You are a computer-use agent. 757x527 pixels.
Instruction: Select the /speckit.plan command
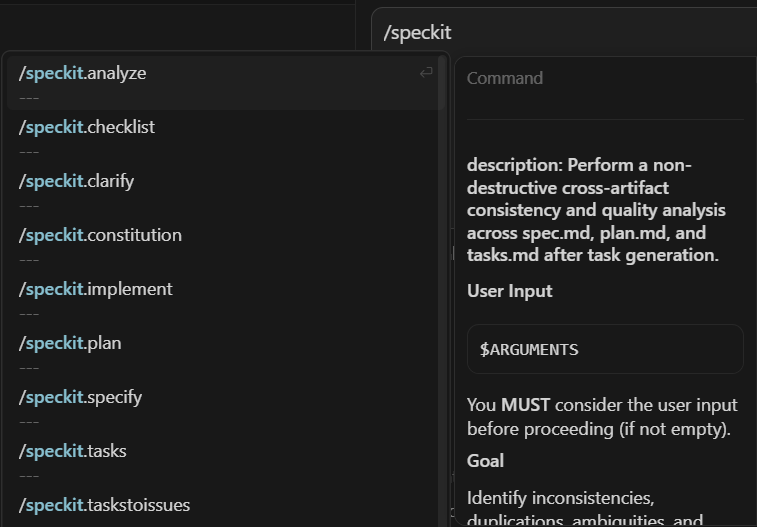(x=225, y=353)
